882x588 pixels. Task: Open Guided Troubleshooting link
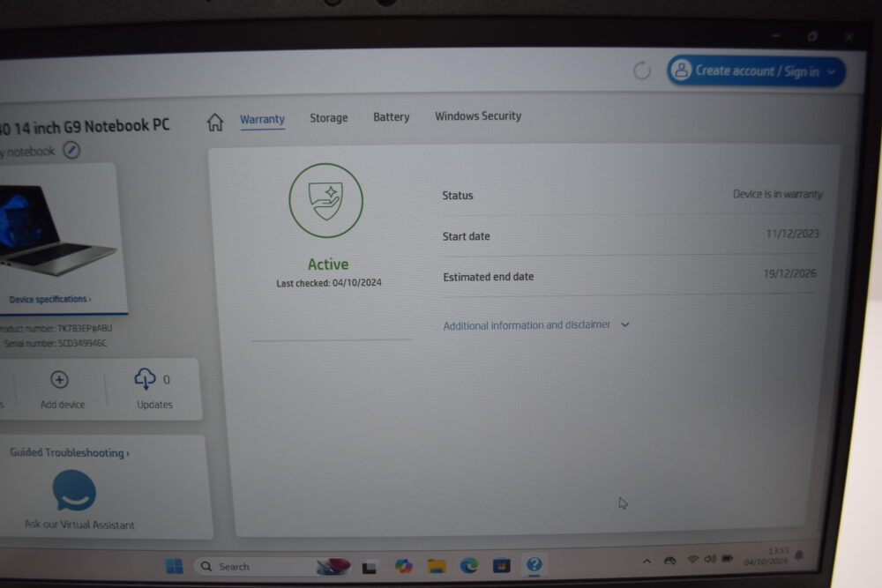[69, 452]
